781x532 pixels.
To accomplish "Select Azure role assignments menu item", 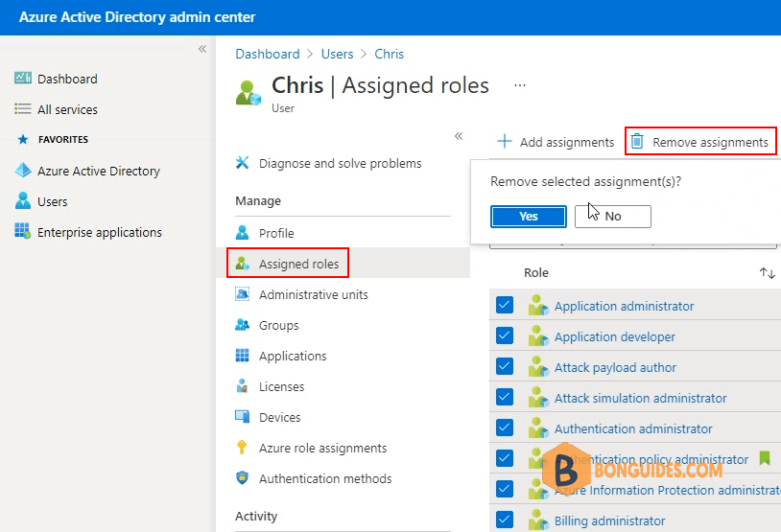I will [x=322, y=448].
